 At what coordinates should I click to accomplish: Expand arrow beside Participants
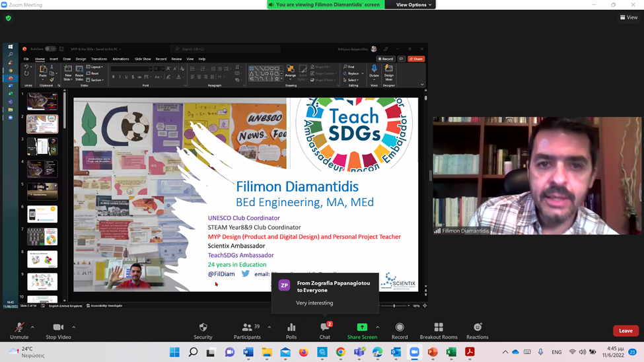(269, 327)
